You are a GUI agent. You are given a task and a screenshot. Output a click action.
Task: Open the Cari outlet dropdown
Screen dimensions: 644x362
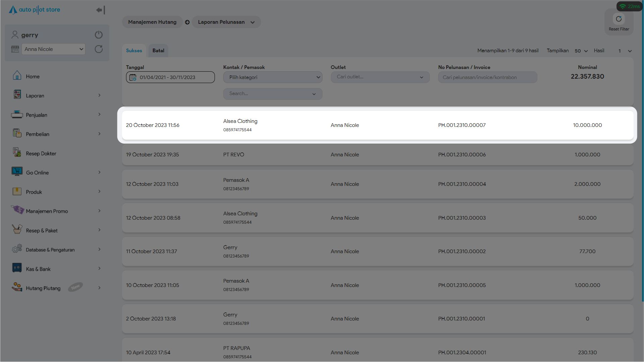point(380,77)
